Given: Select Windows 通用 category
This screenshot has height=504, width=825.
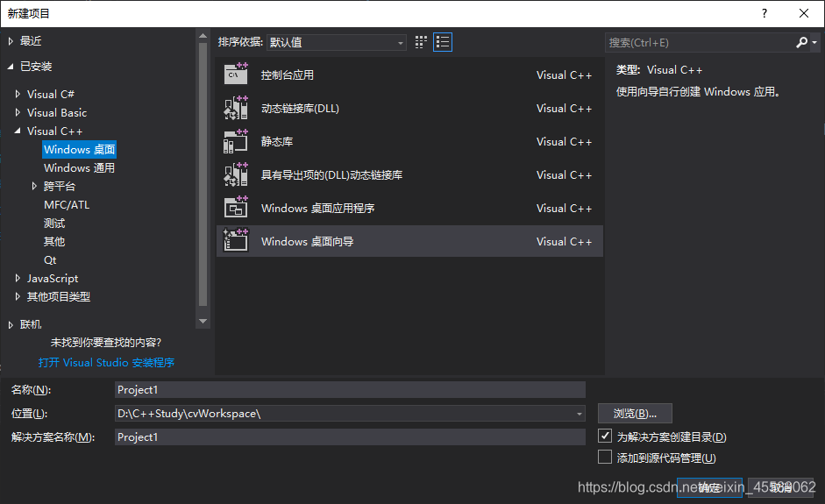Looking at the screenshot, I should 80,167.
